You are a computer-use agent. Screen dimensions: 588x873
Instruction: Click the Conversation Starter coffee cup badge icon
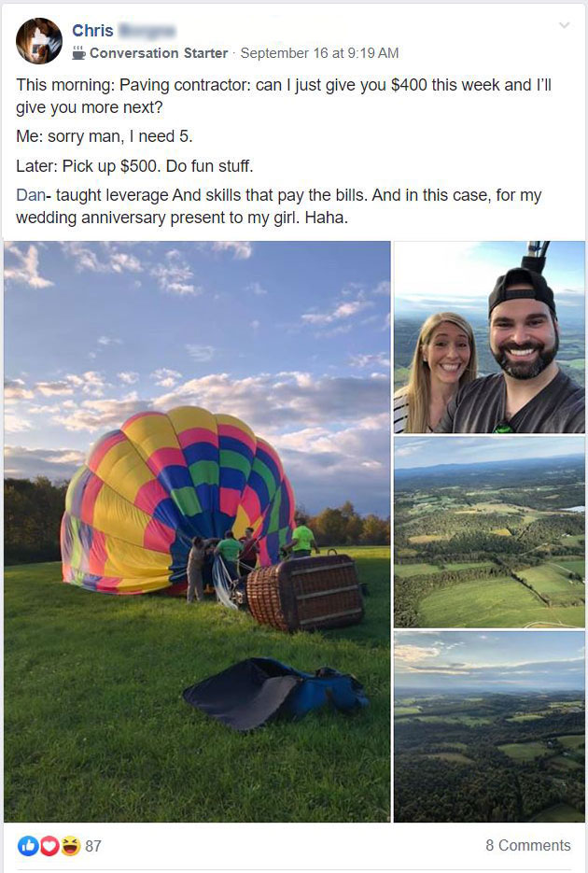coord(79,53)
